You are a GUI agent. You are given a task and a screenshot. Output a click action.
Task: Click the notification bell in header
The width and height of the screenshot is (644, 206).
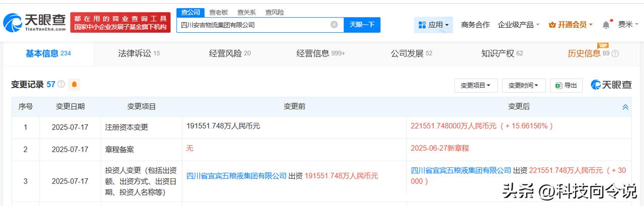(x=606, y=25)
